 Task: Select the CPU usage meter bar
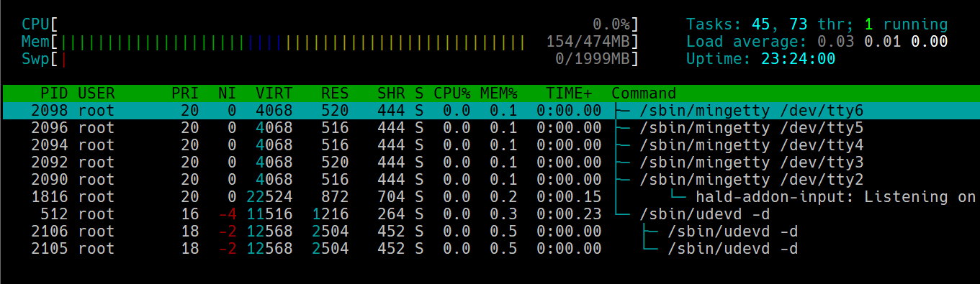(330, 24)
